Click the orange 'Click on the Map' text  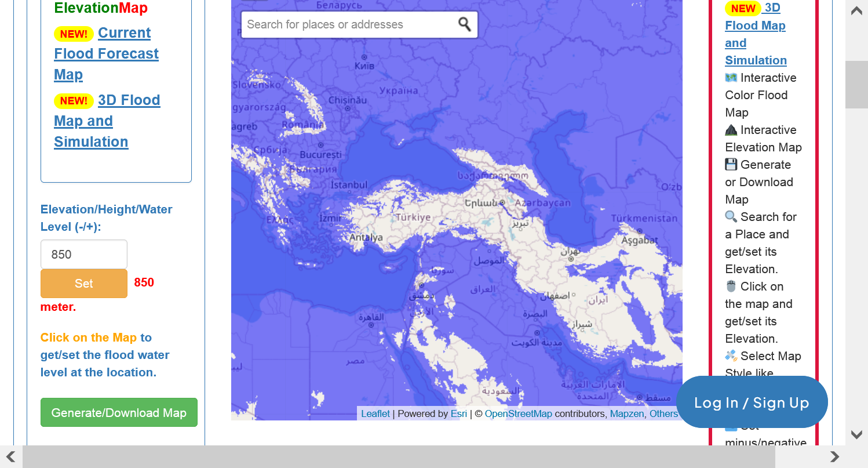(89, 338)
